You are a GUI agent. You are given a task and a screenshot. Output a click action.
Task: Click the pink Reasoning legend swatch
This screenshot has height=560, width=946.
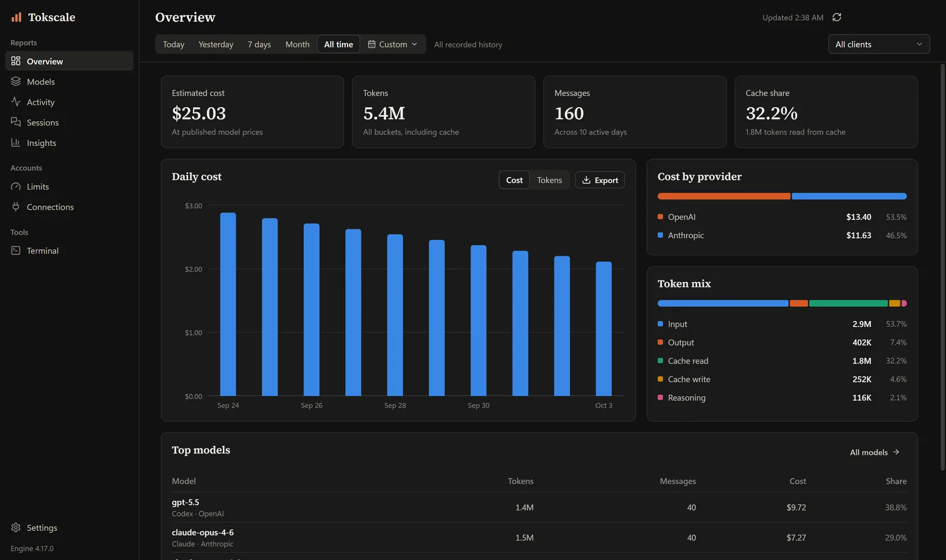point(660,397)
